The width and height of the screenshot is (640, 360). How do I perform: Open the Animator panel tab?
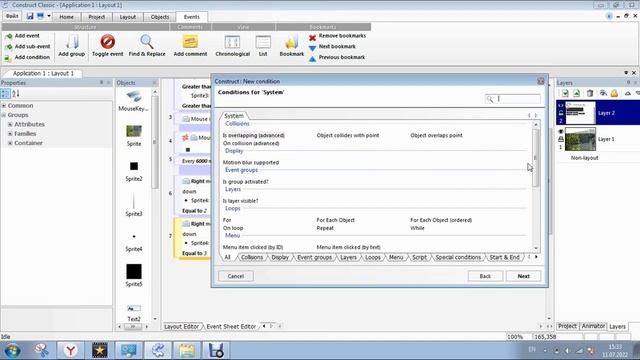point(593,326)
